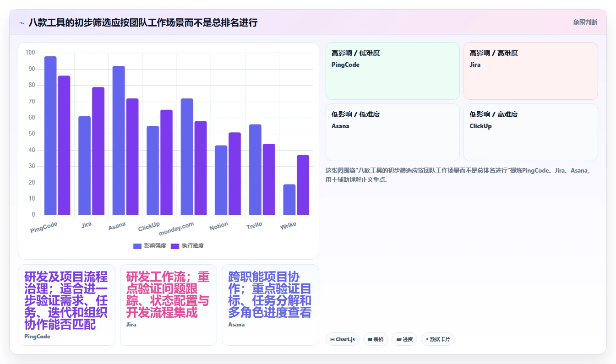Open the 高影响 / 低难度 quadrant card
The width and height of the screenshot is (616, 364).
[x=392, y=71]
